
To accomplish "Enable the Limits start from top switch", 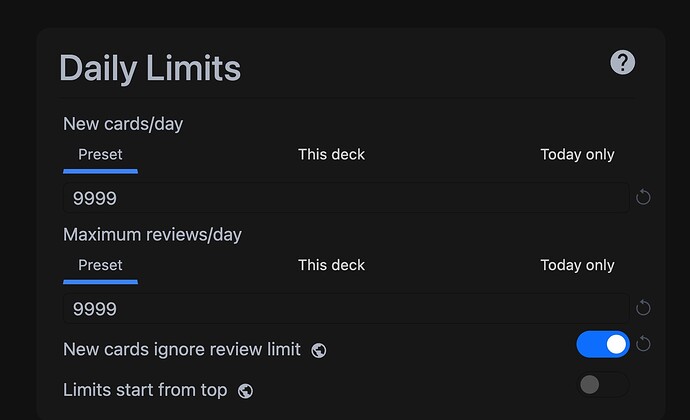I will [603, 384].
